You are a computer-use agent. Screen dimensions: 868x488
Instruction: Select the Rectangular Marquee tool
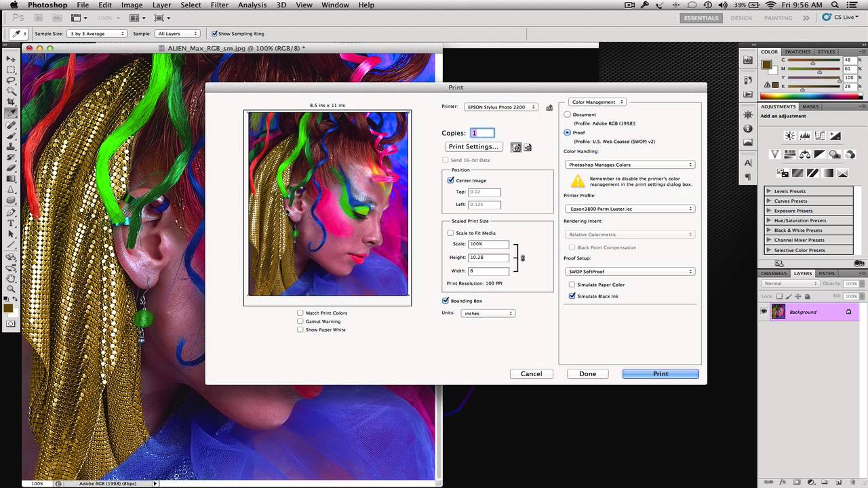coord(11,69)
